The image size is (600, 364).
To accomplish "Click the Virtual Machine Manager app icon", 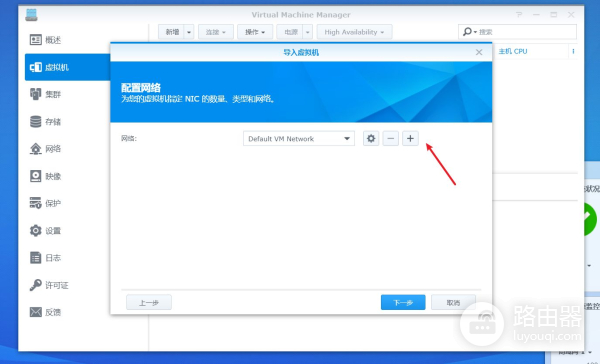I will (x=31, y=15).
